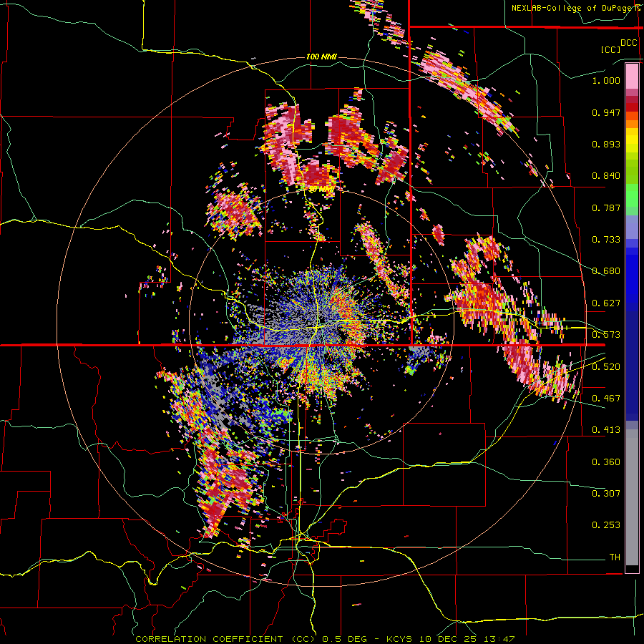Select the 0.947 legend value
Image resolution: width=644 pixels, height=644 pixels.
606,112
